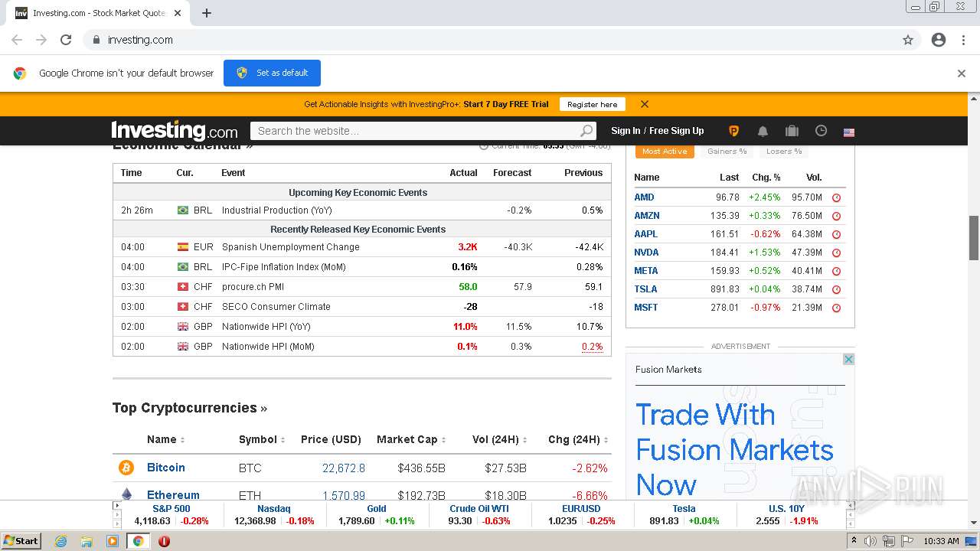The height and width of the screenshot is (551, 980).
Task: Click the Investing.com logo
Action: click(x=175, y=130)
